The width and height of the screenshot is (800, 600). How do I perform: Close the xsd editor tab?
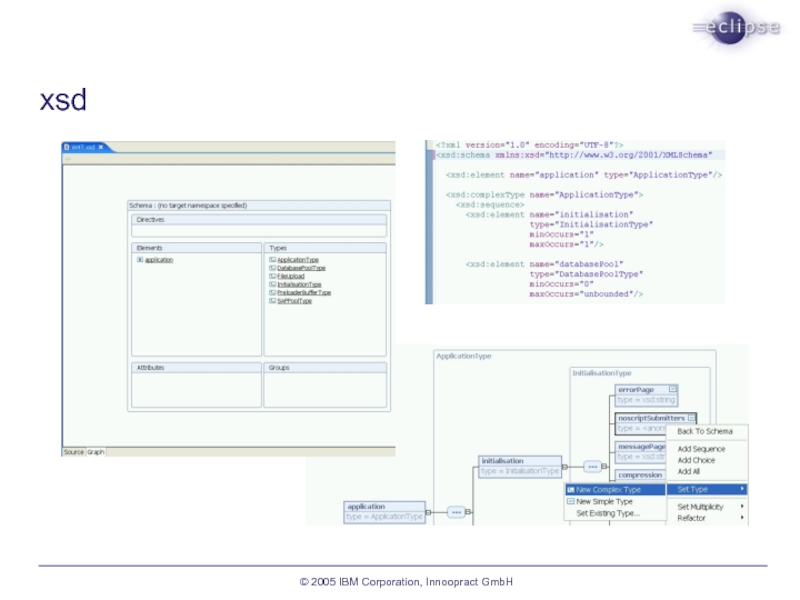coord(100,148)
